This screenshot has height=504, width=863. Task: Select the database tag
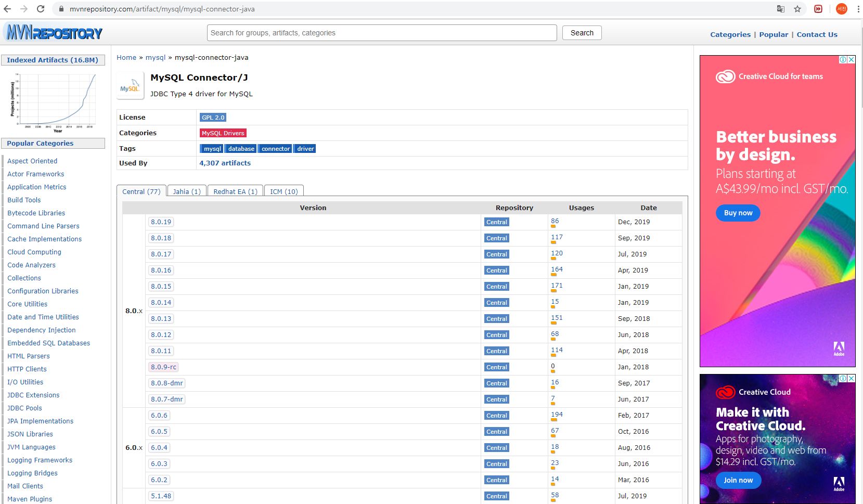point(241,149)
